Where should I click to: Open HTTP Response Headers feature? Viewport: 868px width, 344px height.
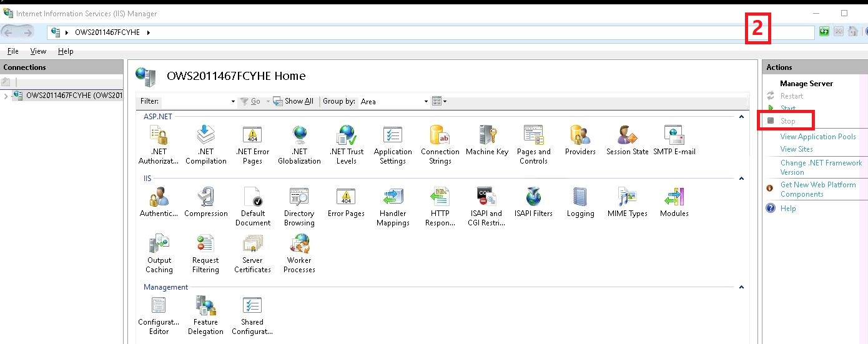click(x=440, y=206)
